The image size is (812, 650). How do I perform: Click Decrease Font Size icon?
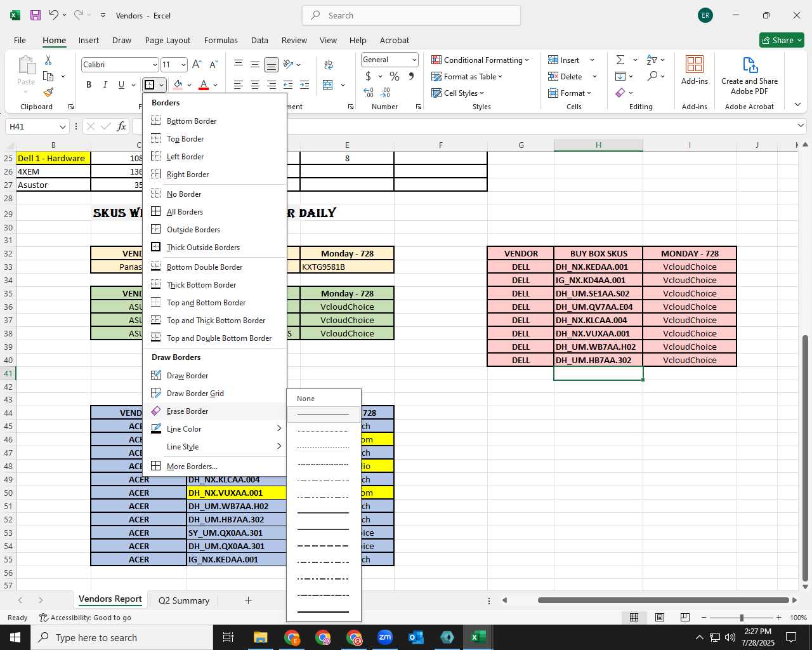213,64
